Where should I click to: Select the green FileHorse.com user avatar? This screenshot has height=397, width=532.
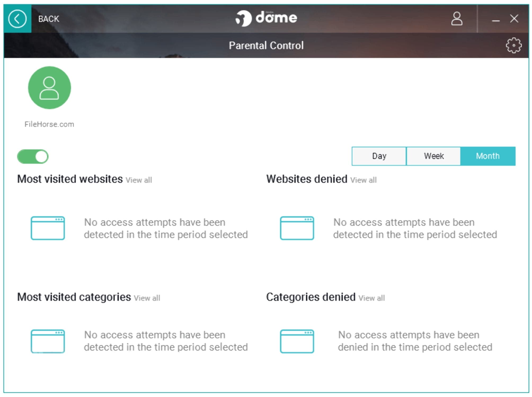(x=50, y=88)
